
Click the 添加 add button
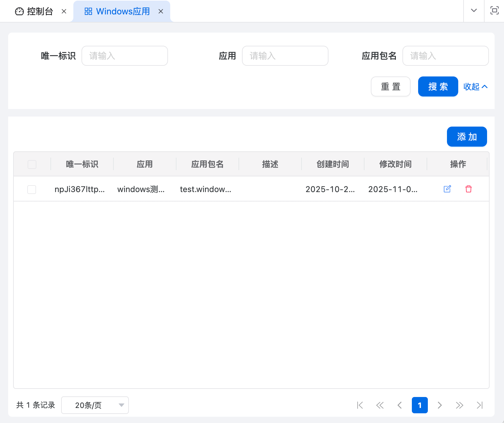coord(467,137)
